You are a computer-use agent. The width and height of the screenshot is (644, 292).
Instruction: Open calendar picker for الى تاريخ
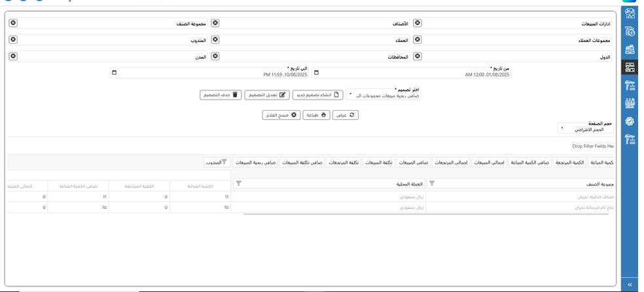[x=115, y=73]
